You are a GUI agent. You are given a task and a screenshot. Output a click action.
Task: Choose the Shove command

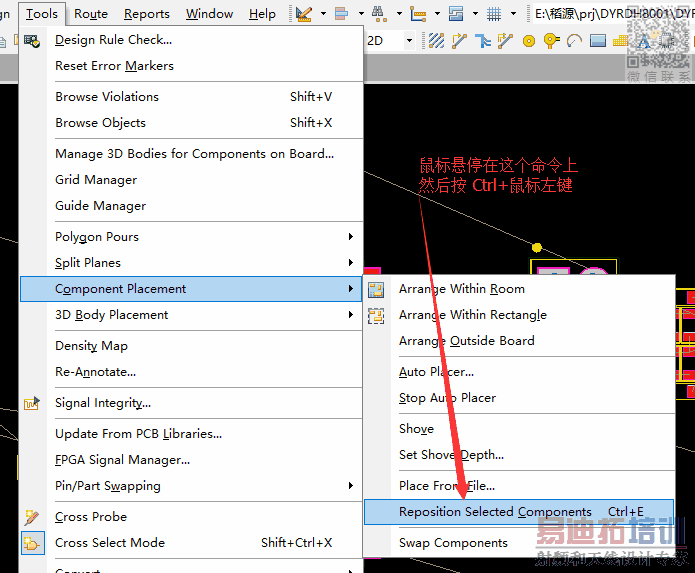point(519,429)
